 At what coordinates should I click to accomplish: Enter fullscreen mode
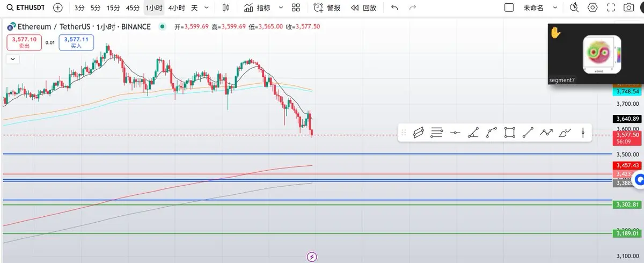click(x=610, y=8)
